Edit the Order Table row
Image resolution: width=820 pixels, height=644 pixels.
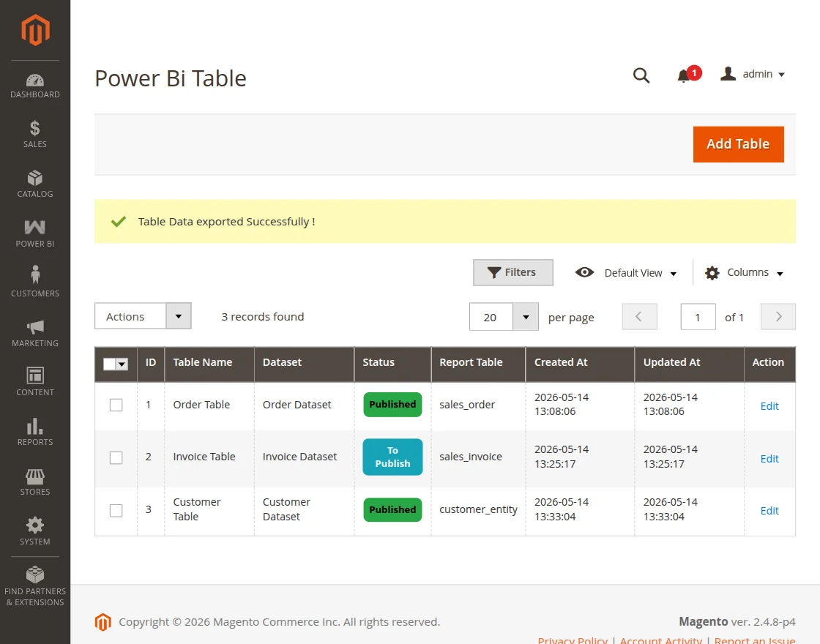(x=769, y=406)
